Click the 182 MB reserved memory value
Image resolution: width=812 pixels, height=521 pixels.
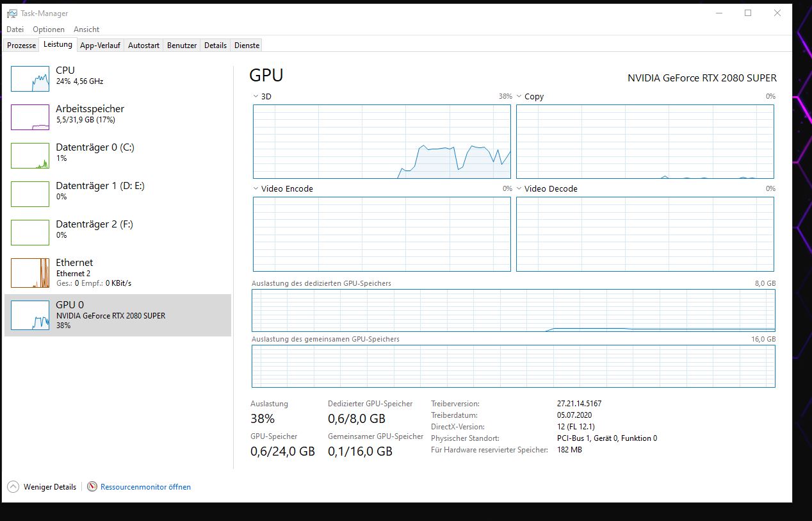pos(569,450)
